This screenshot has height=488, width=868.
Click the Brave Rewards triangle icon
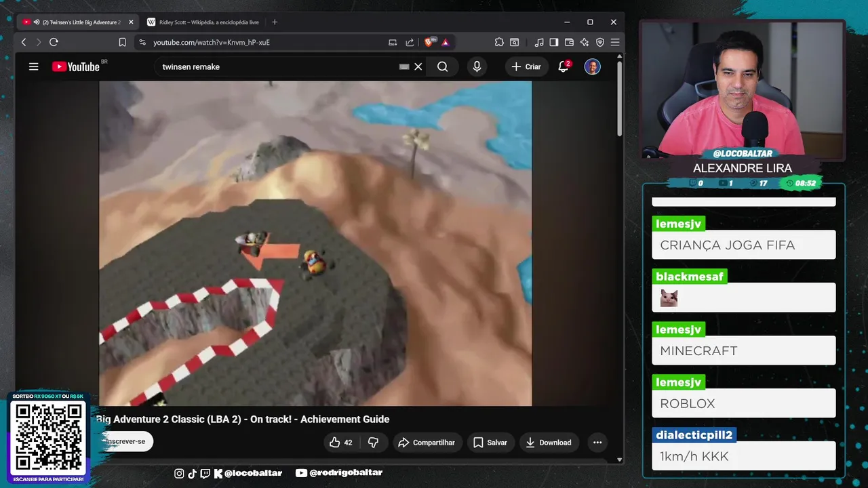click(x=445, y=42)
